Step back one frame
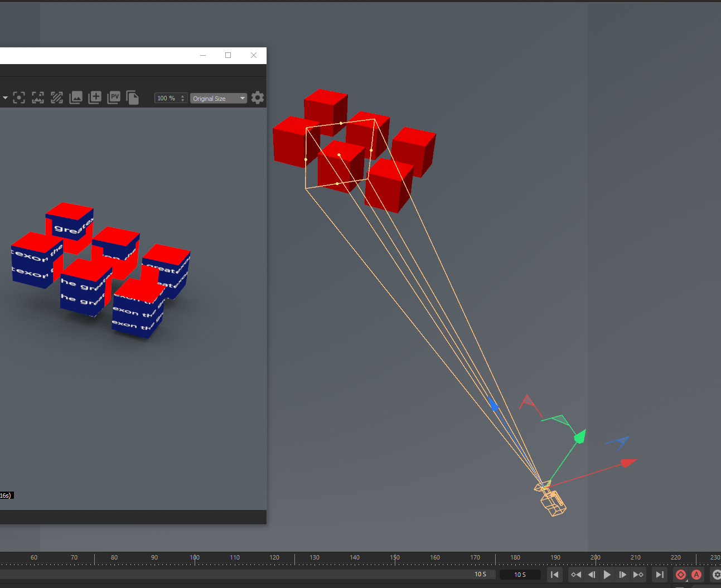 tap(592, 575)
